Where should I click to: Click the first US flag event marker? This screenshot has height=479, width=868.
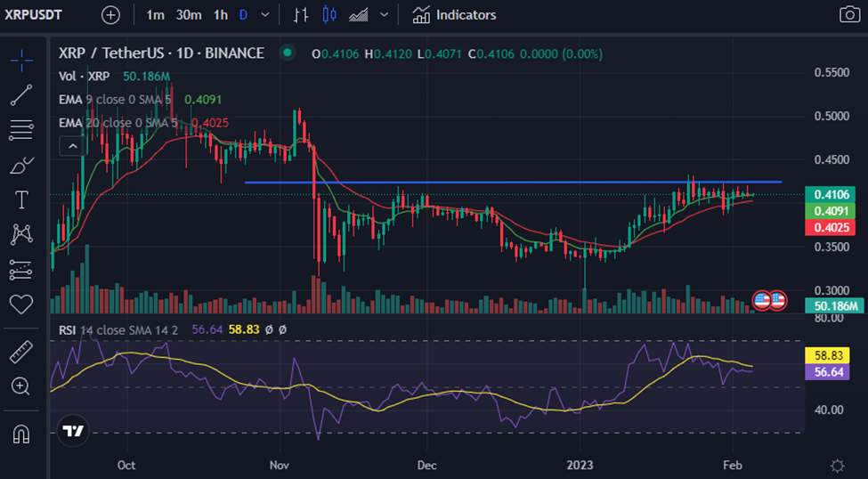point(762,301)
